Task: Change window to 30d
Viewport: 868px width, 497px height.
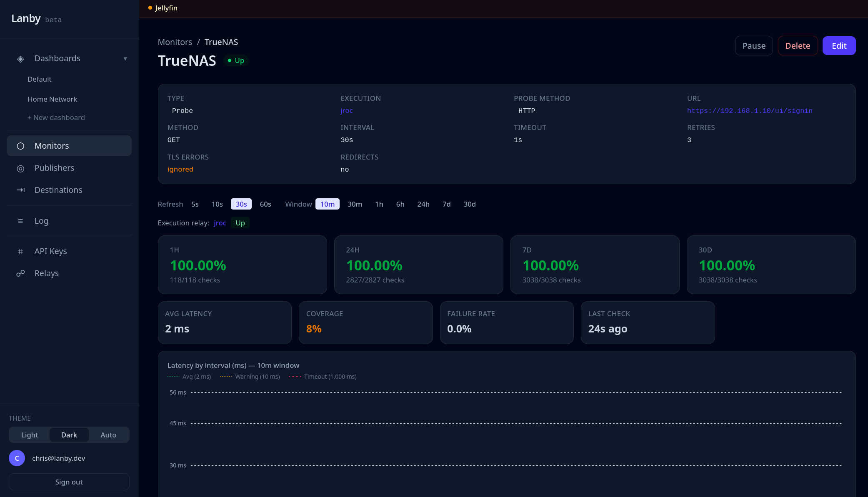Action: coord(470,204)
